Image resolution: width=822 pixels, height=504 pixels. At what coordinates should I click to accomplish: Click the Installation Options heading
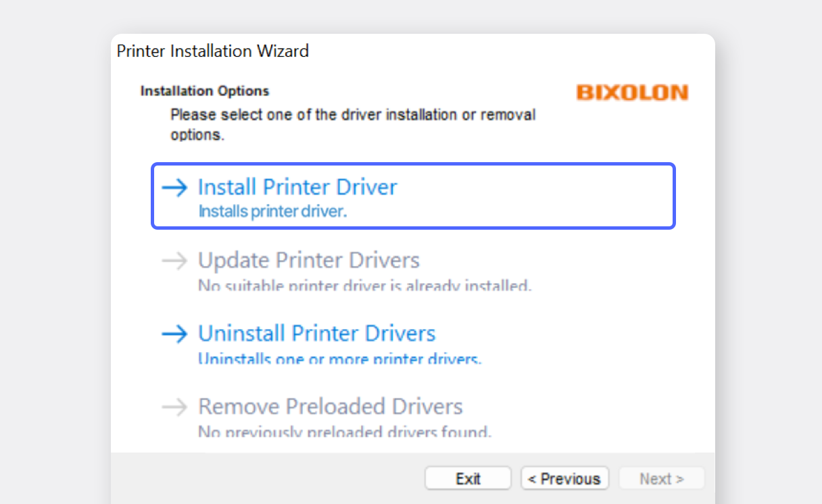[205, 91]
